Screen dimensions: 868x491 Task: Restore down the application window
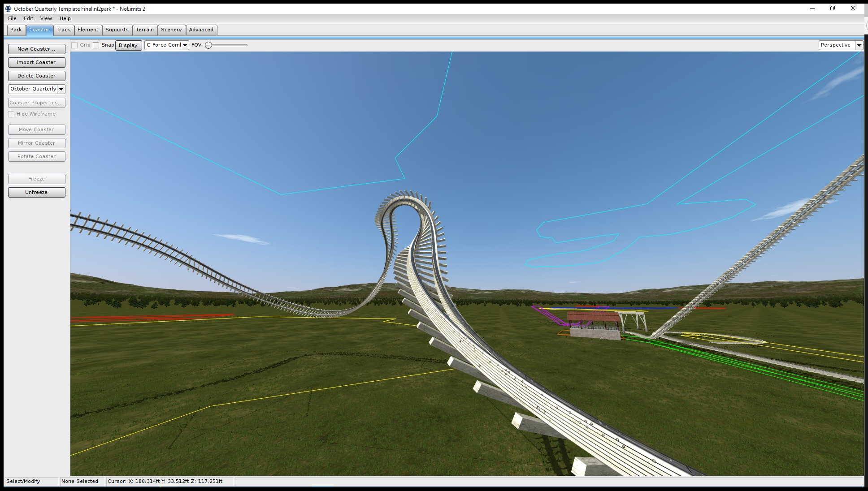point(833,8)
